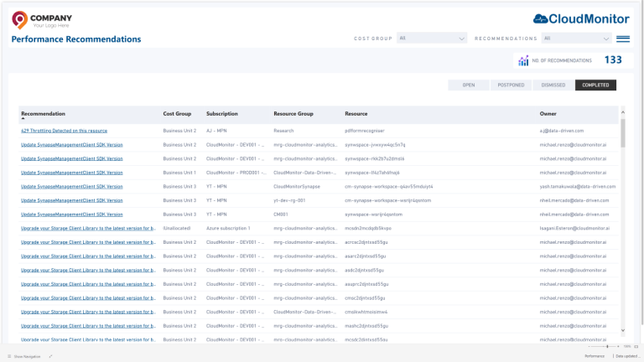Viewport: 644px width, 362px height.
Task: Open the hamburger menu icon
Action: 623,39
